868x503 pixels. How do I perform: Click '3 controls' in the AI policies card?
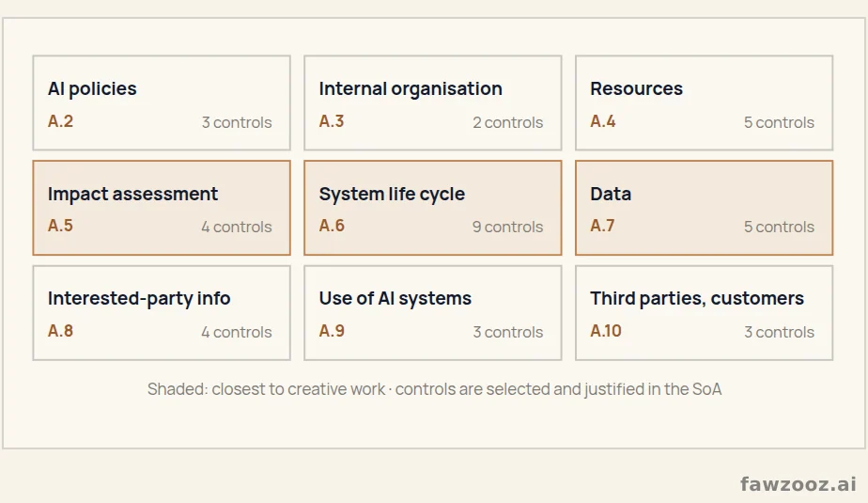[x=237, y=122]
